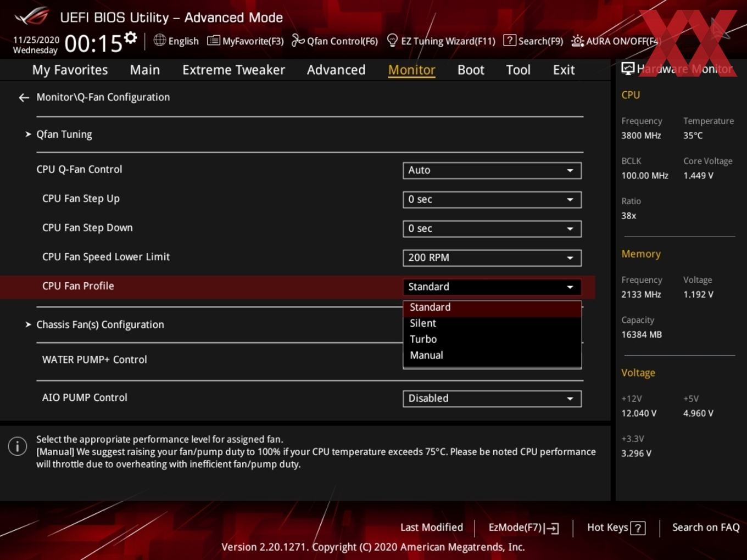Click the Hot Keys question mark icon

[638, 528]
